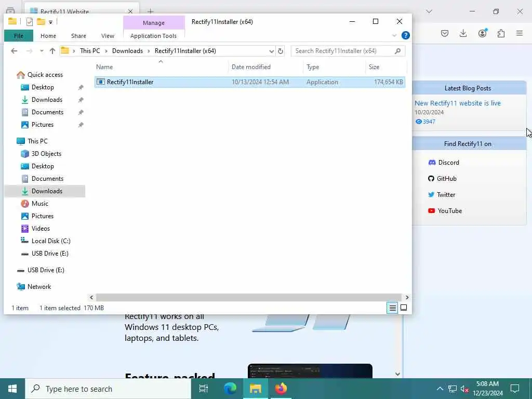Open recent locations dropdown in Explorer

click(x=42, y=51)
